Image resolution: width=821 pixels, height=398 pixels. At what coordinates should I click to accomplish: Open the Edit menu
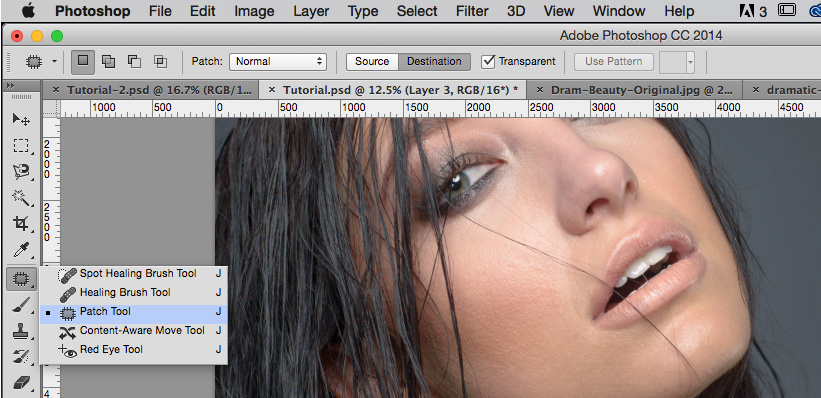[x=203, y=11]
